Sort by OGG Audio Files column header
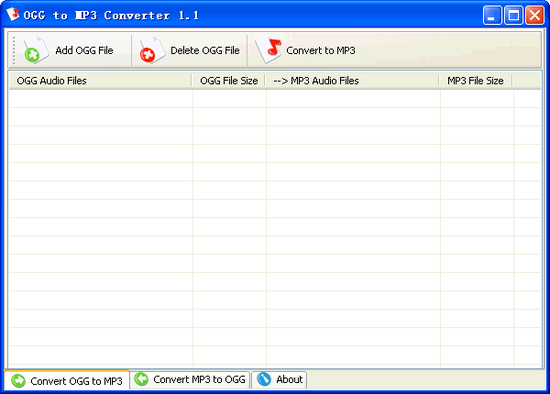The width and height of the screenshot is (550, 394). tap(100, 81)
